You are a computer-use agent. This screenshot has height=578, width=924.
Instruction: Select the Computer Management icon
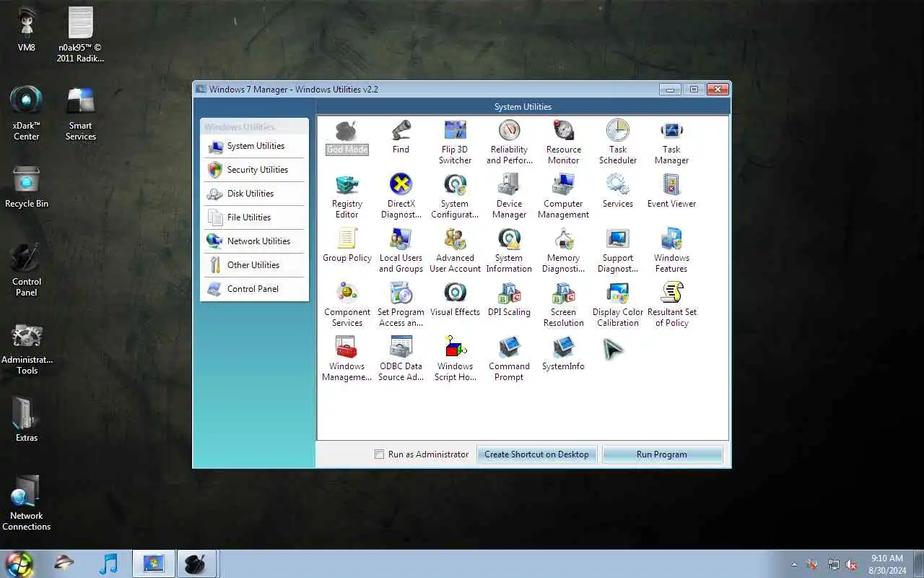(563, 185)
